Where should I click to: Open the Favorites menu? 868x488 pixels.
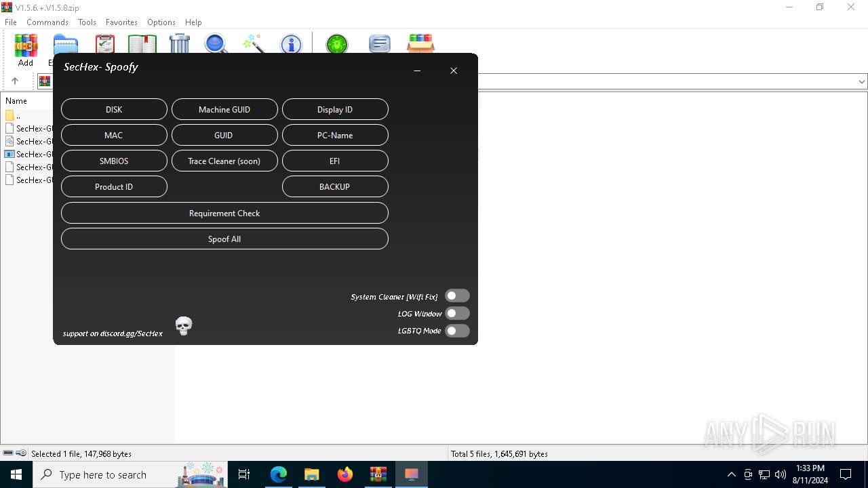pyautogui.click(x=121, y=22)
